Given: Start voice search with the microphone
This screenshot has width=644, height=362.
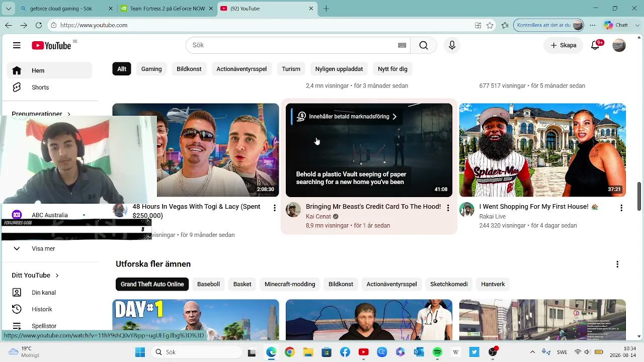Looking at the screenshot, I should [452, 45].
